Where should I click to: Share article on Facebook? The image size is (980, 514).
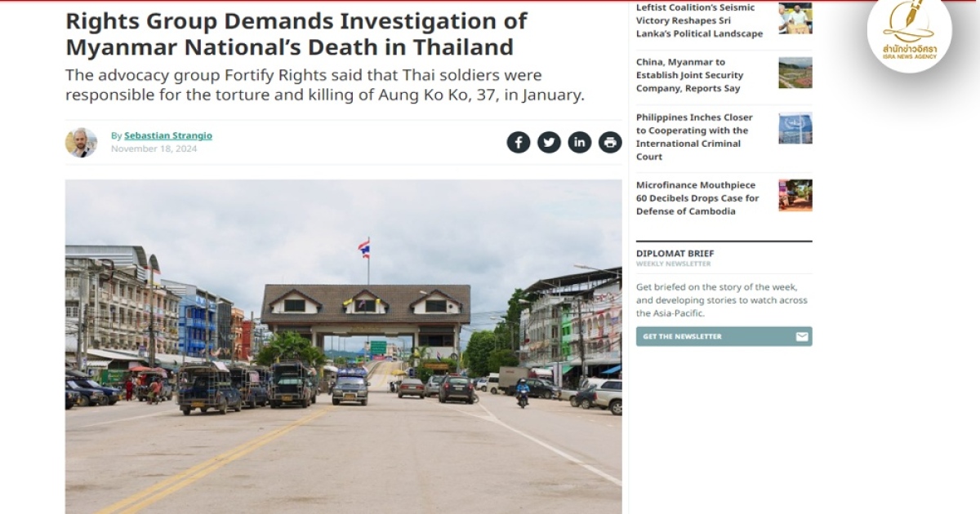click(x=519, y=143)
